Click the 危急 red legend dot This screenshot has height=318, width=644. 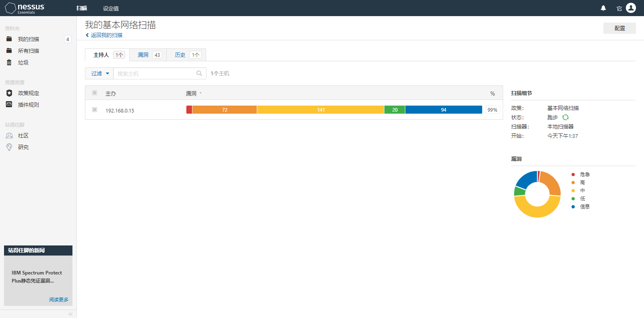[x=573, y=175]
